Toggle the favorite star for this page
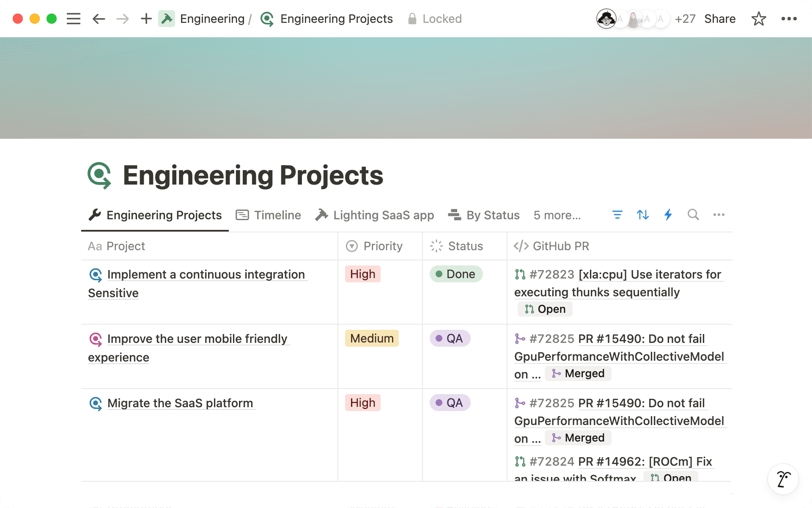This screenshot has width=812, height=508. 759,19
